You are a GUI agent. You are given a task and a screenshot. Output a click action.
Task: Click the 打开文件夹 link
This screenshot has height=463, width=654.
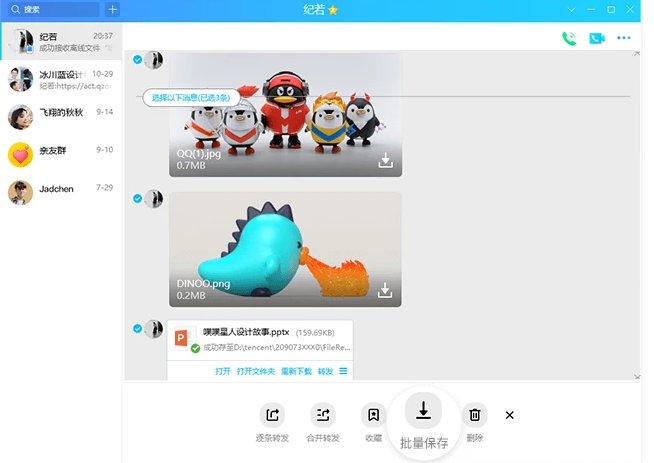click(254, 371)
